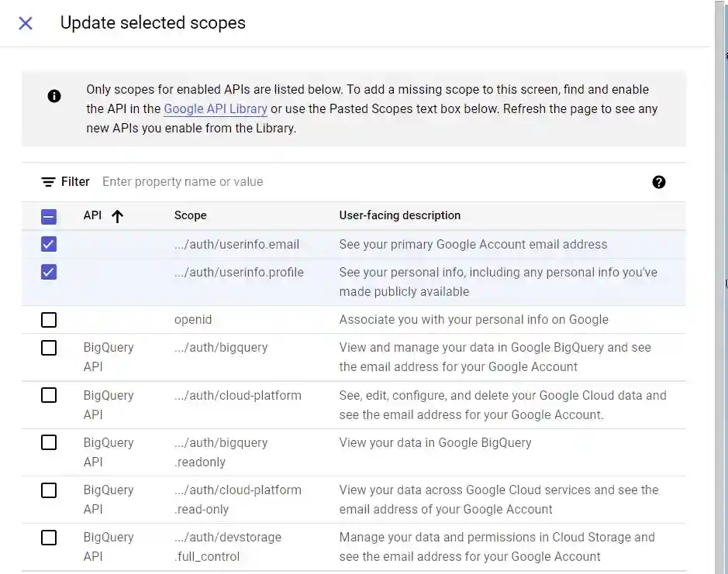The image size is (728, 574).
Task: Enable the openid scope checkbox
Action: (49, 320)
